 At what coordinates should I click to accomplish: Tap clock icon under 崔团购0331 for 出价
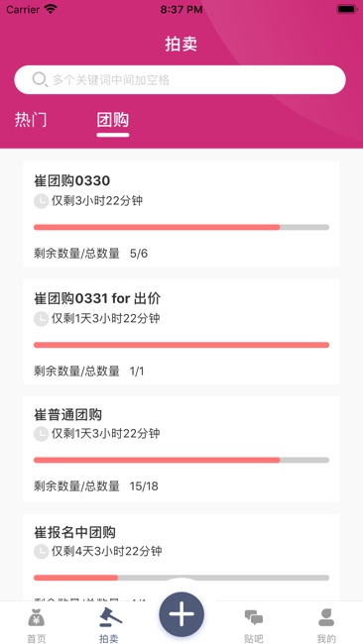tap(41, 319)
